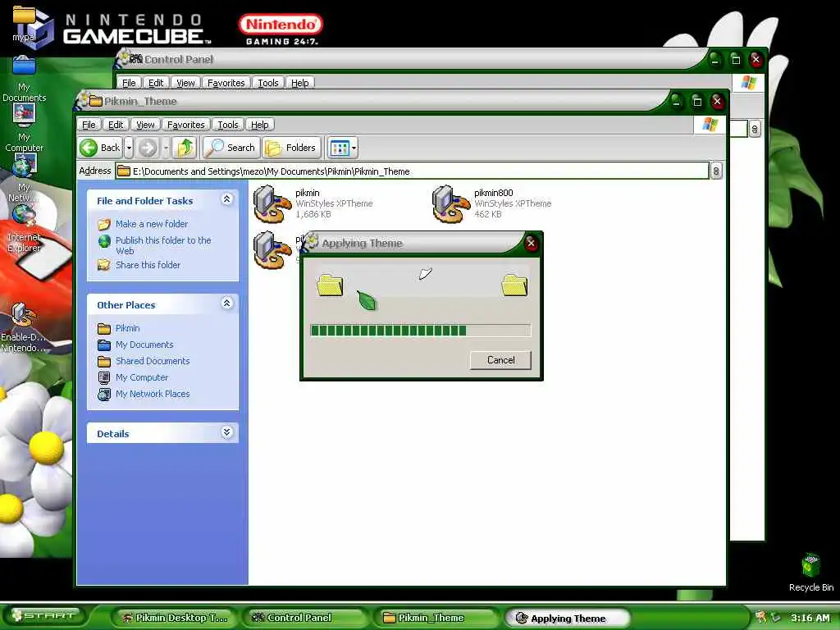The width and height of the screenshot is (840, 630).
Task: Click Cancel in Applying Theme dialog
Action: 501,360
